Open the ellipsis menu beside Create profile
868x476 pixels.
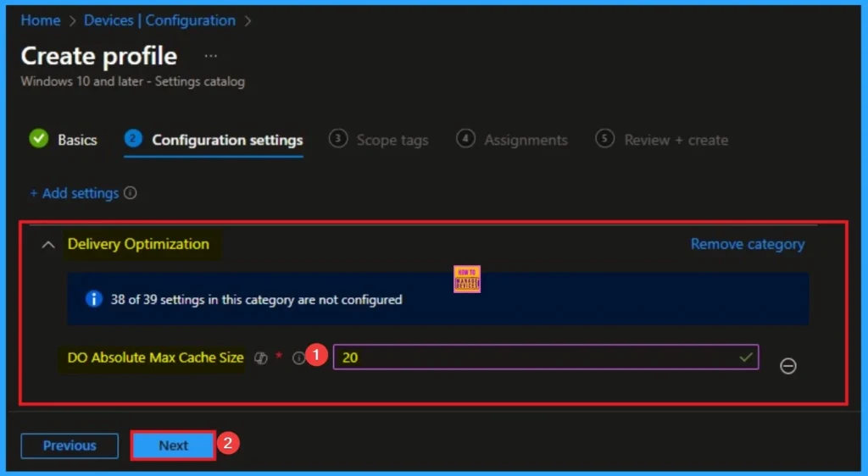(211, 56)
